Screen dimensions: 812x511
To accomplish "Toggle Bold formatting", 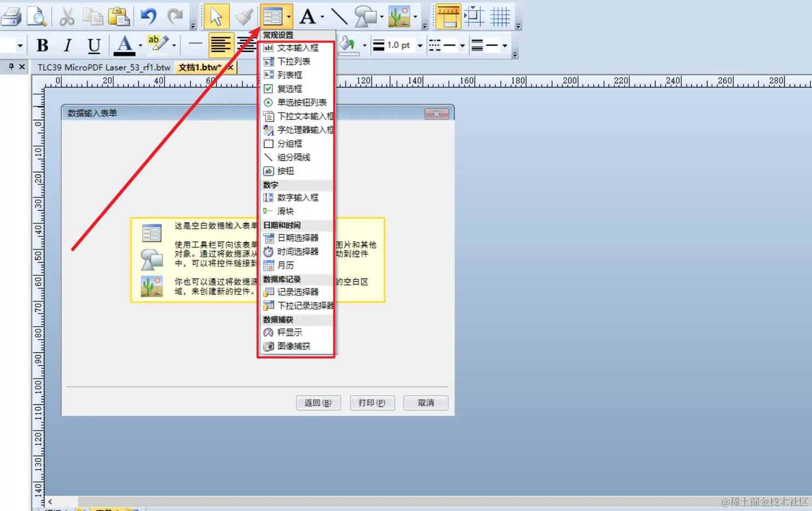I will pos(42,45).
